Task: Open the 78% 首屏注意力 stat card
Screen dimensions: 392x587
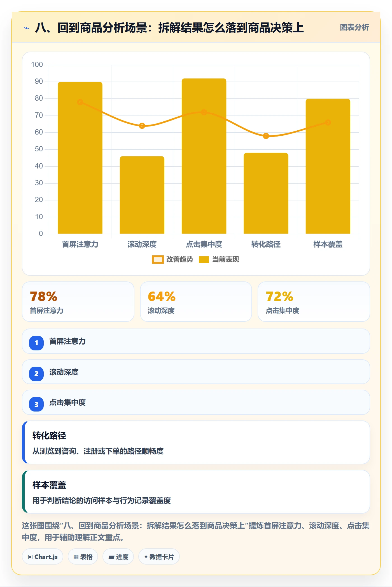Action: pos(78,302)
